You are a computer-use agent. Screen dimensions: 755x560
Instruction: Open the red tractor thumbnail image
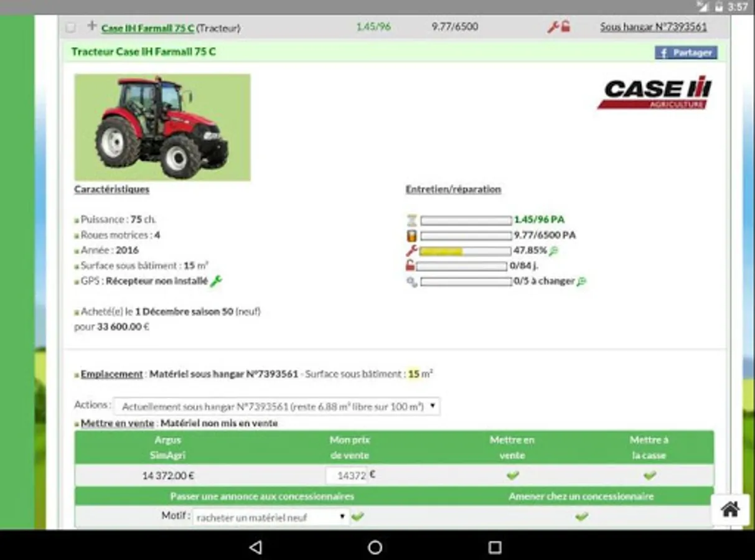tap(162, 128)
